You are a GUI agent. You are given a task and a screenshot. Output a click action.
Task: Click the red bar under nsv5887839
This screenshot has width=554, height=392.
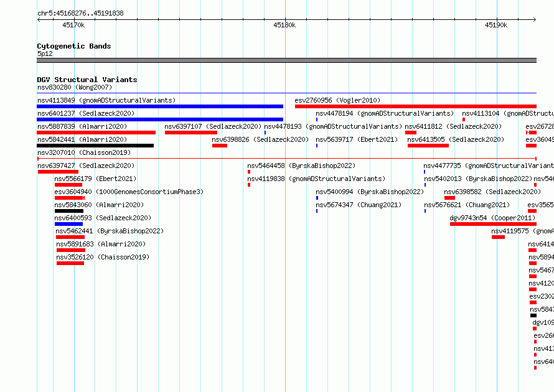96,133
